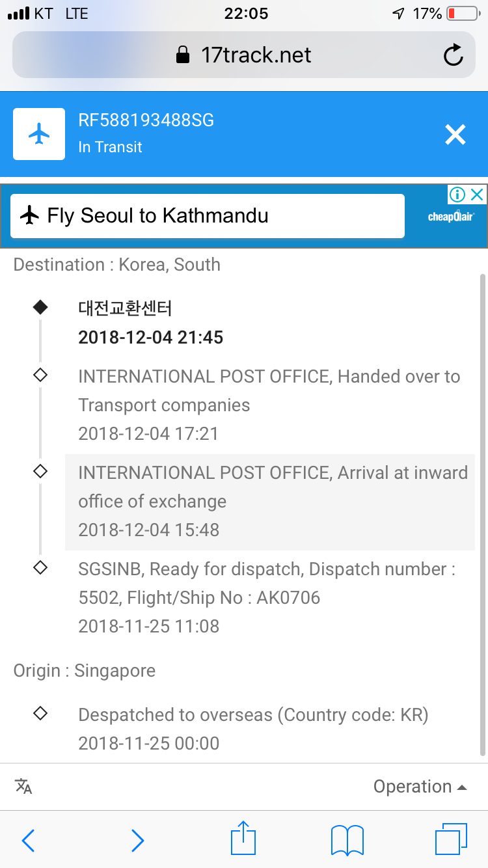Open the Safari share sheet
Viewport: 488px width, 868px height.
tap(243, 839)
